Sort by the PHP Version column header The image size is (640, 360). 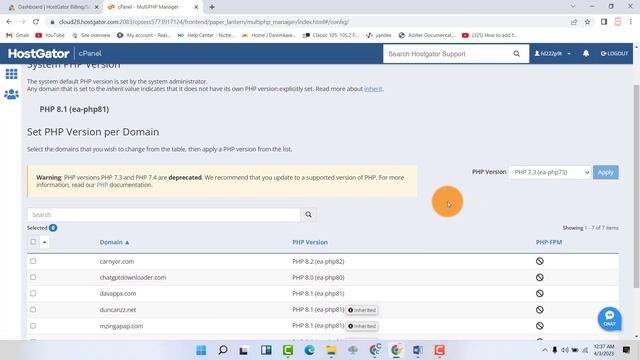coord(310,242)
